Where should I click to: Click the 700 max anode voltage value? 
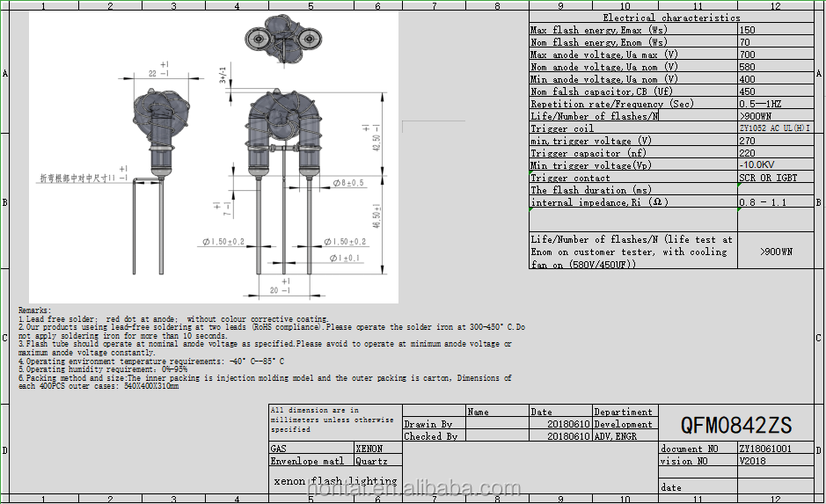747,55
